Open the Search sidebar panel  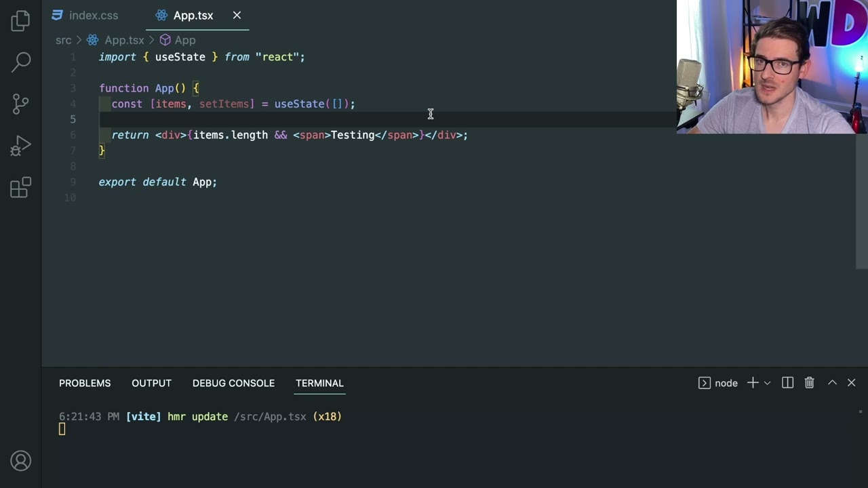point(20,62)
